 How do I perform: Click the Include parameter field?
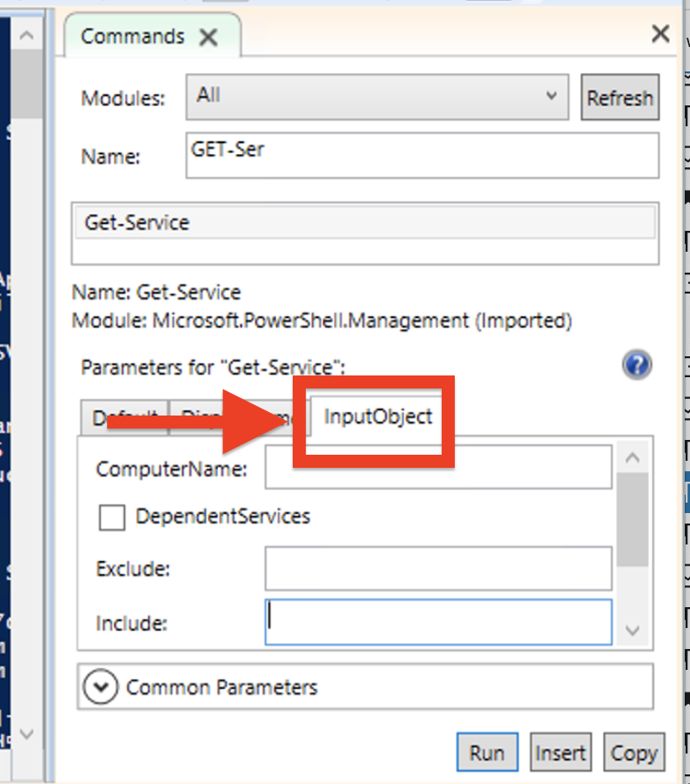point(438,622)
